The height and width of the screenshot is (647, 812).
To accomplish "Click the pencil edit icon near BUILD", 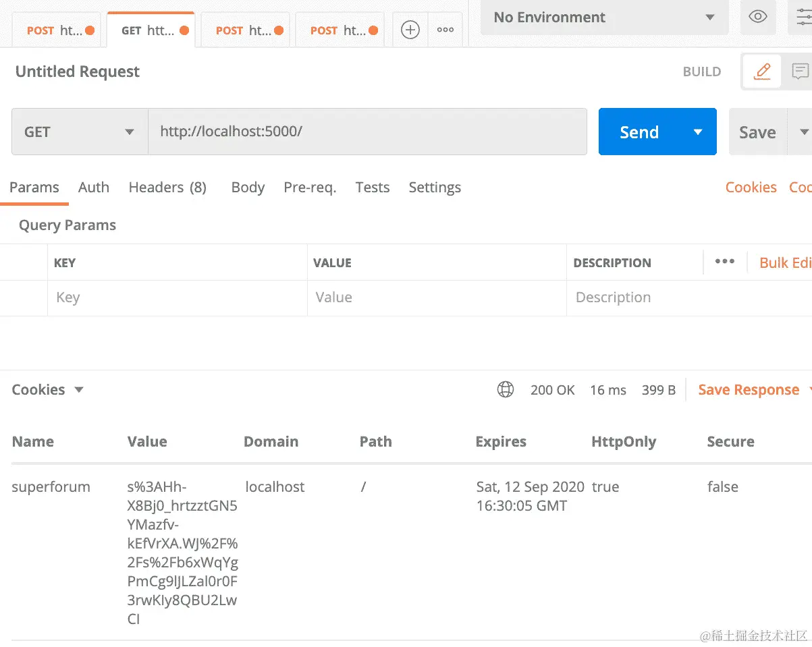I will [x=761, y=71].
